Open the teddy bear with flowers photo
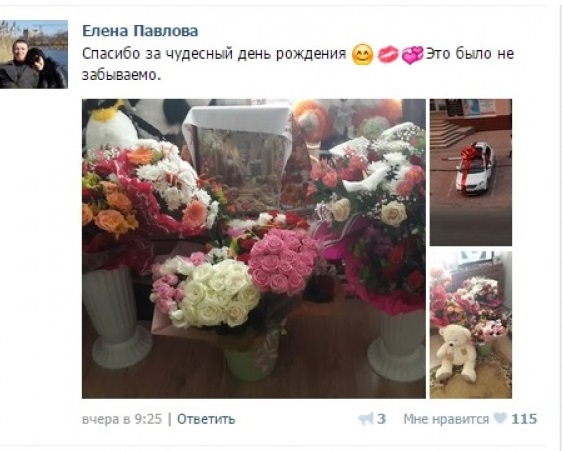563x451 pixels. coord(471,325)
